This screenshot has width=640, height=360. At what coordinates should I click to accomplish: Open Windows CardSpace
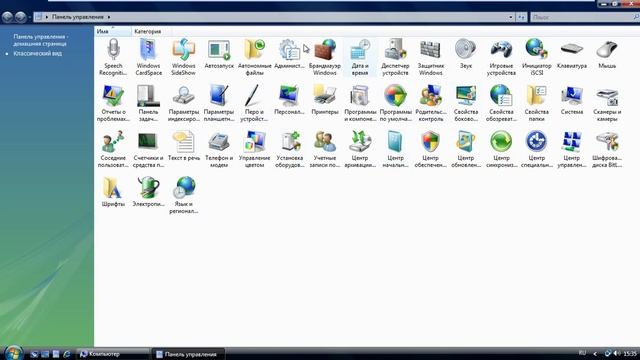pos(148,57)
